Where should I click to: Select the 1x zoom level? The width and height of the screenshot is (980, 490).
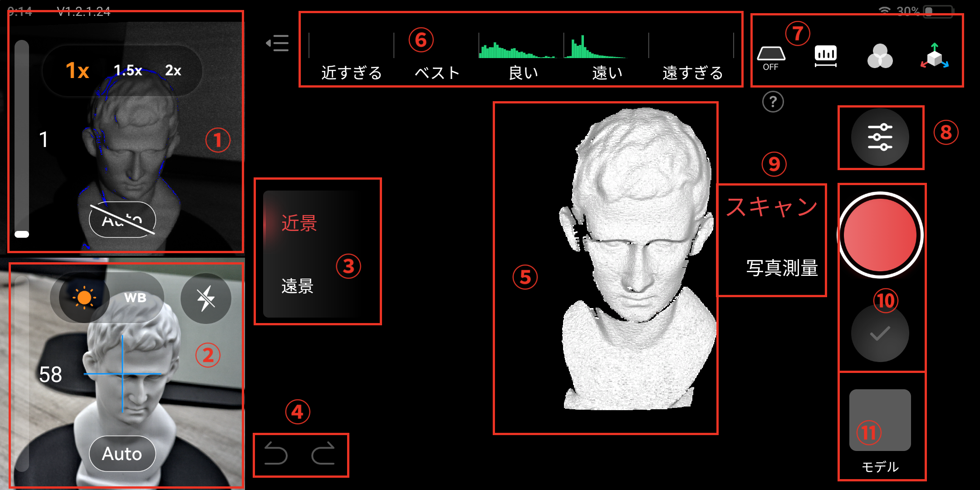(x=78, y=71)
